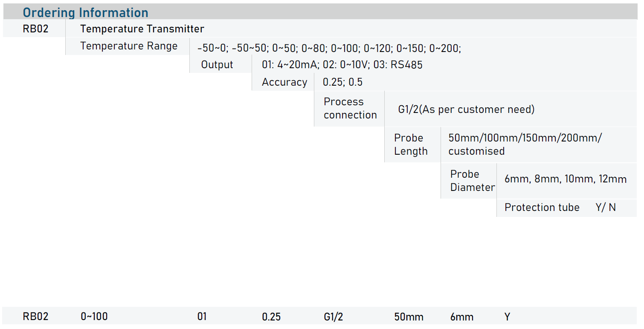Select the example output code 01
Image resolution: width=644 pixels, height=329 pixels.
(x=202, y=317)
